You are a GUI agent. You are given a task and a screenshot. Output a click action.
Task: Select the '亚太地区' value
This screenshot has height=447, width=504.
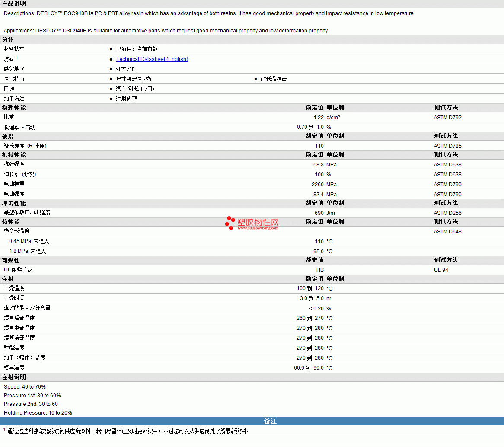point(126,69)
